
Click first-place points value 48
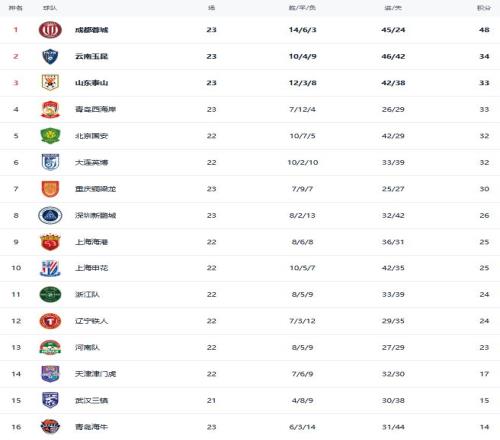tap(484, 30)
